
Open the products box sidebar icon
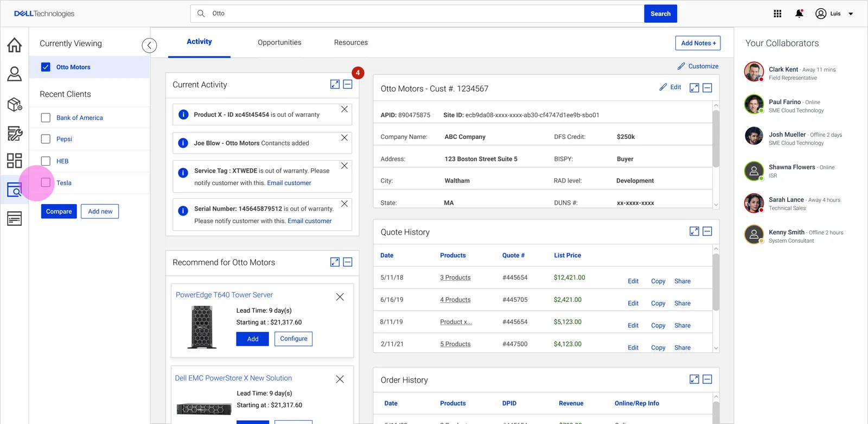click(x=15, y=104)
